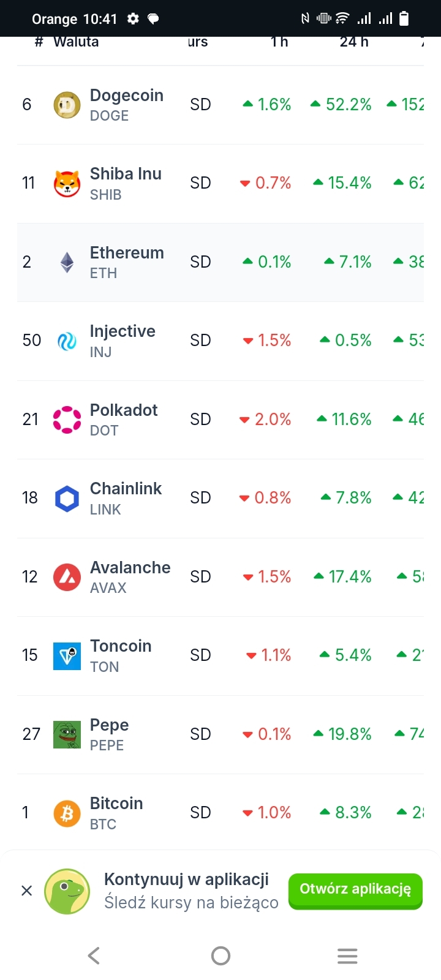Dismiss the Kontynuuj w aplikacji banner
The width and height of the screenshot is (441, 980).
point(27,891)
